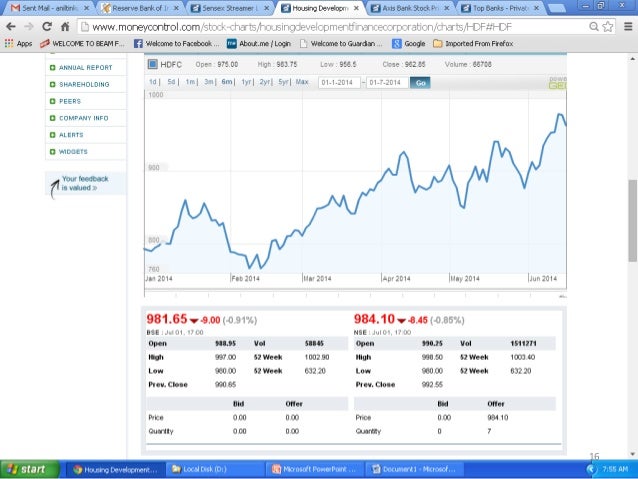This screenshot has width=638, height=479.
Task: Click the green plus icon beside Alerts
Action: tap(52, 135)
